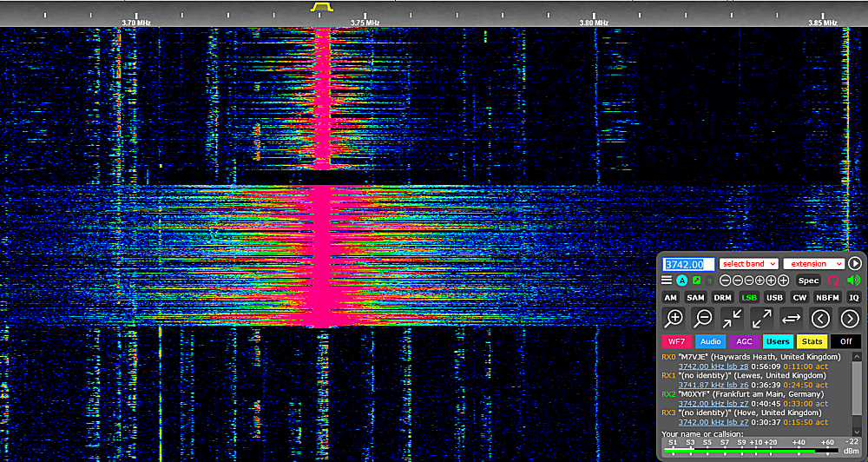Click the yellow passband marker on frequency scale
868x462 pixels.
click(x=322, y=7)
